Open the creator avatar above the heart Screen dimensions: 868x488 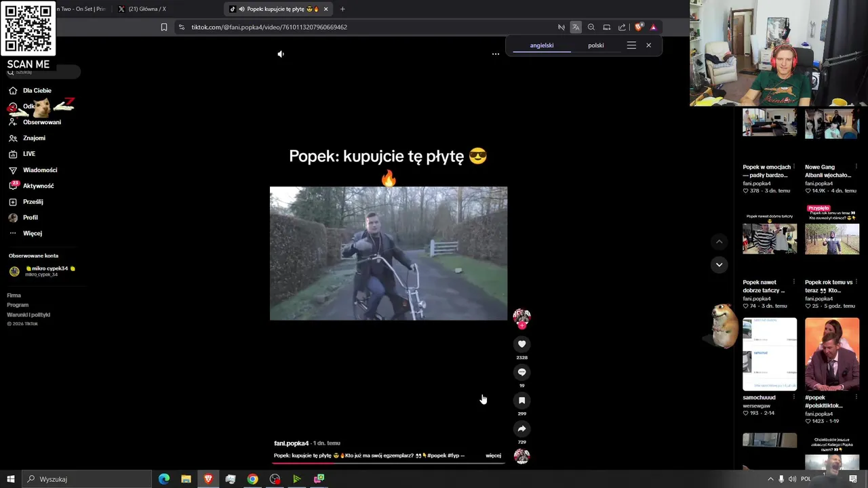[521, 318]
